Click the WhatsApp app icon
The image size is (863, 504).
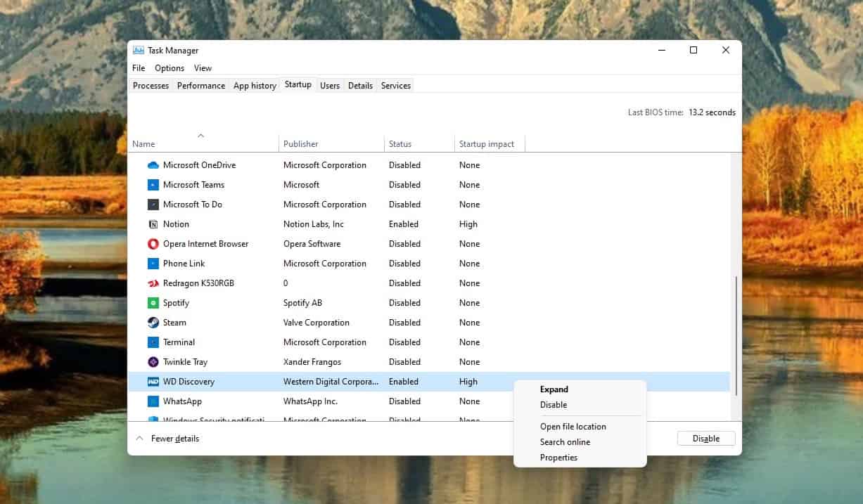pyautogui.click(x=156, y=401)
